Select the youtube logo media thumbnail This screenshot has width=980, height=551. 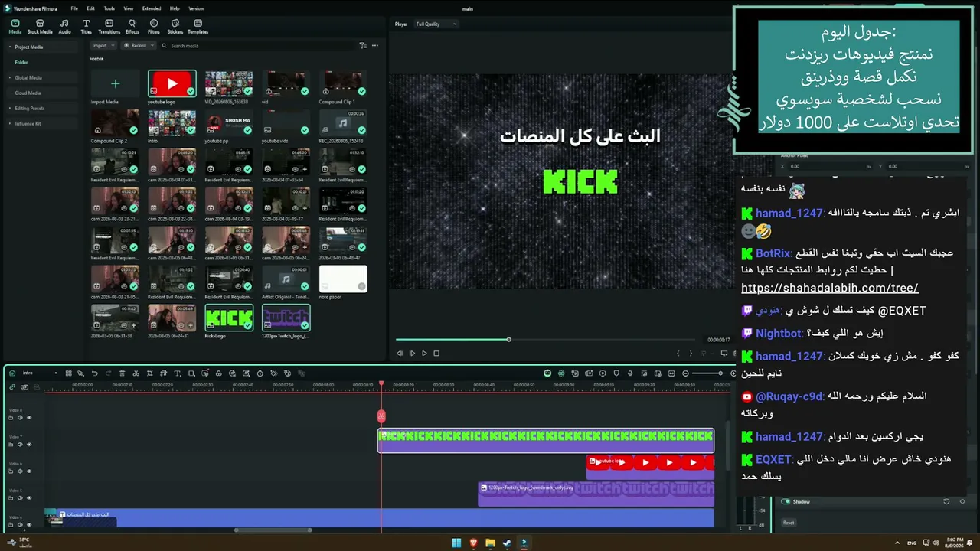coord(172,83)
